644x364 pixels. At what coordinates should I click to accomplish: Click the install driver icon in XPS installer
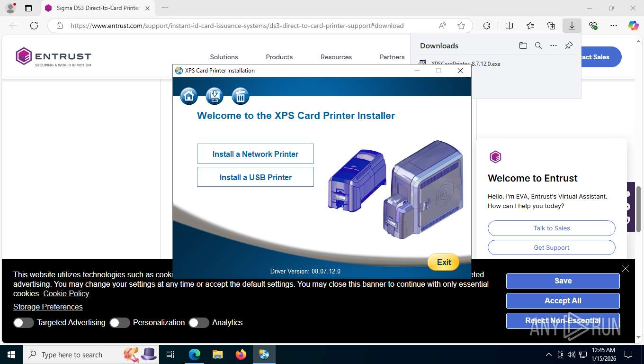tap(215, 96)
